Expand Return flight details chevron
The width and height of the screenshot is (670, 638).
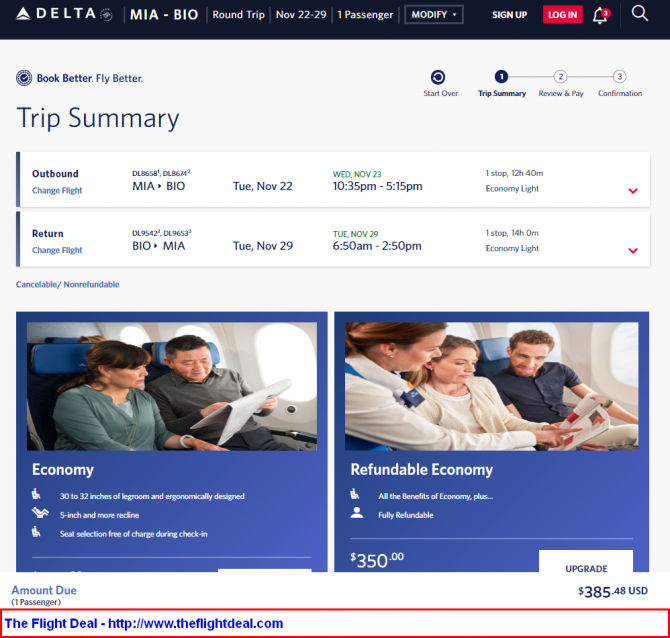633,250
